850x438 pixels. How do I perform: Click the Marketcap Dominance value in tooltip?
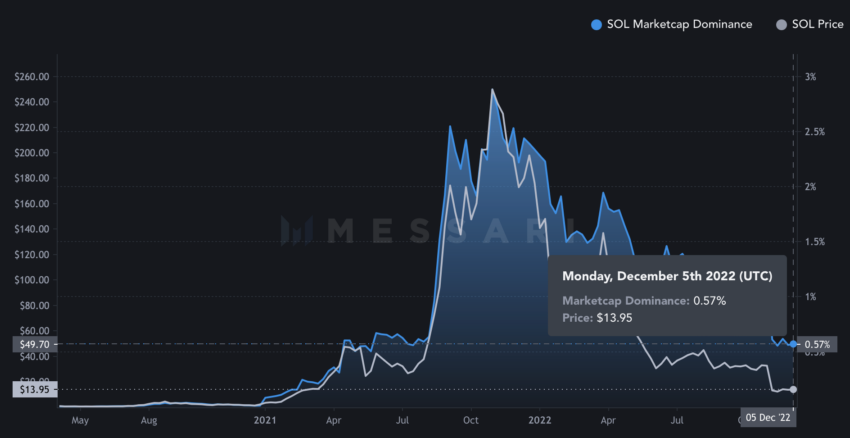click(710, 300)
